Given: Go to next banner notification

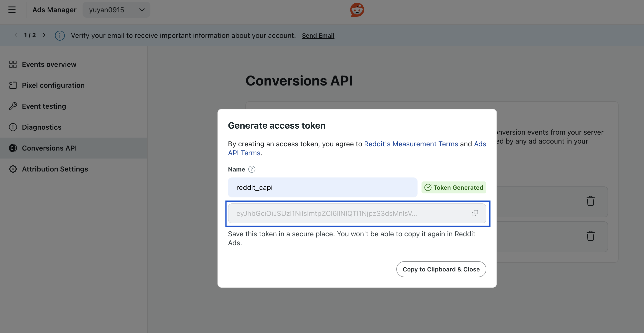Looking at the screenshot, I should (44, 35).
